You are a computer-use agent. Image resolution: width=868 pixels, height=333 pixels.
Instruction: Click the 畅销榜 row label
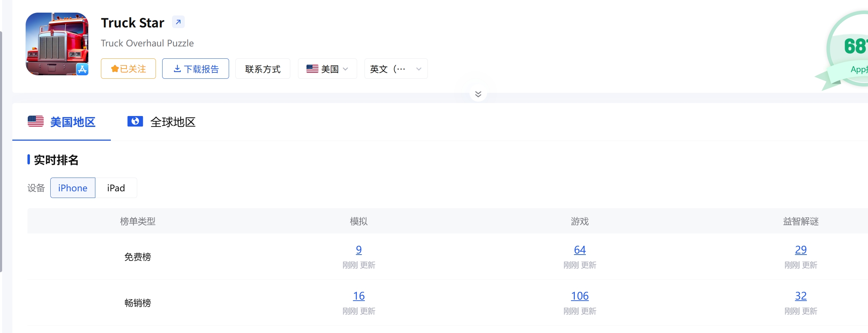coord(138,303)
